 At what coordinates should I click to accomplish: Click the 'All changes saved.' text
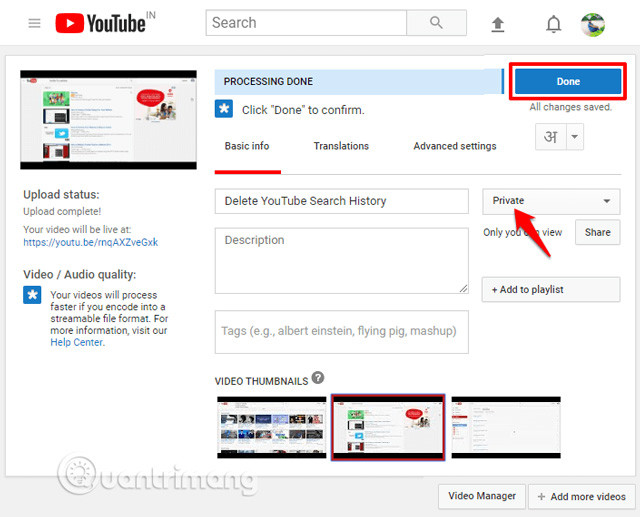[571, 107]
